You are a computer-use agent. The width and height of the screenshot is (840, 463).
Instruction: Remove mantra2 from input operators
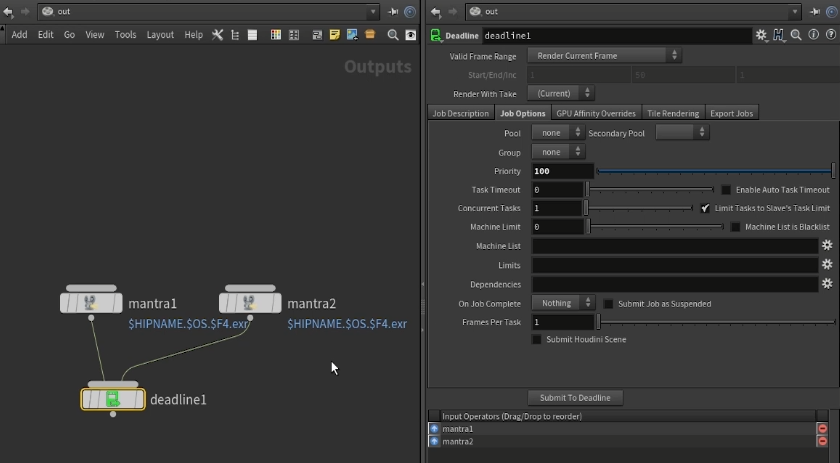tap(822, 442)
